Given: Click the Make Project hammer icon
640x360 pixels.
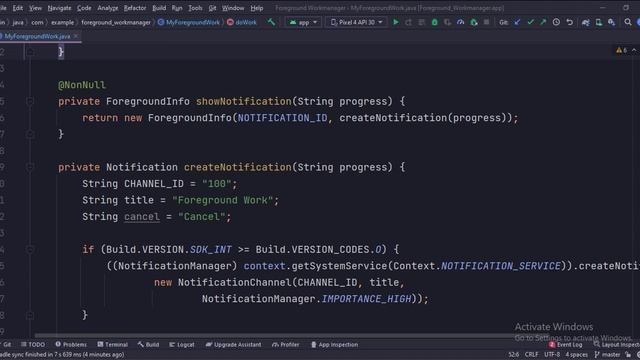Looking at the screenshot, I should tap(271, 22).
